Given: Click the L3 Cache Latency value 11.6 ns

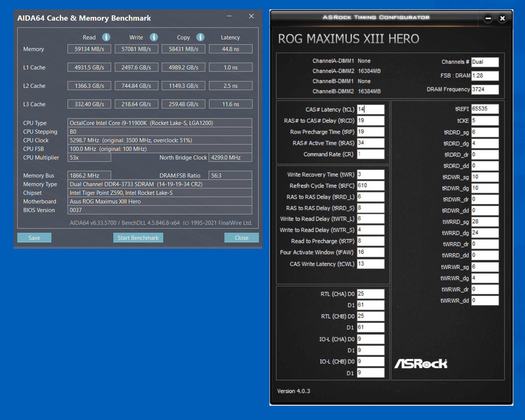Looking at the screenshot, I should click(230, 104).
